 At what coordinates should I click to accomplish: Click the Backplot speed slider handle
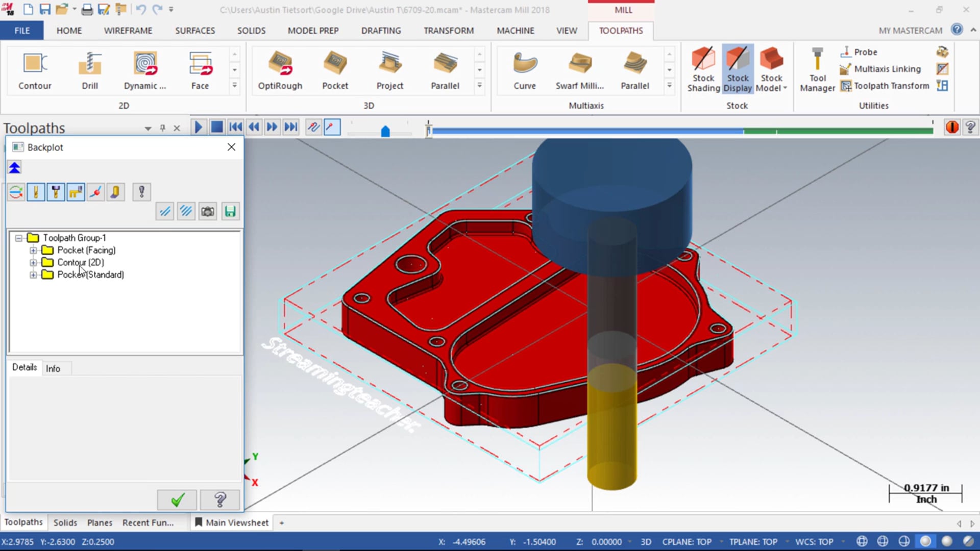tap(385, 132)
